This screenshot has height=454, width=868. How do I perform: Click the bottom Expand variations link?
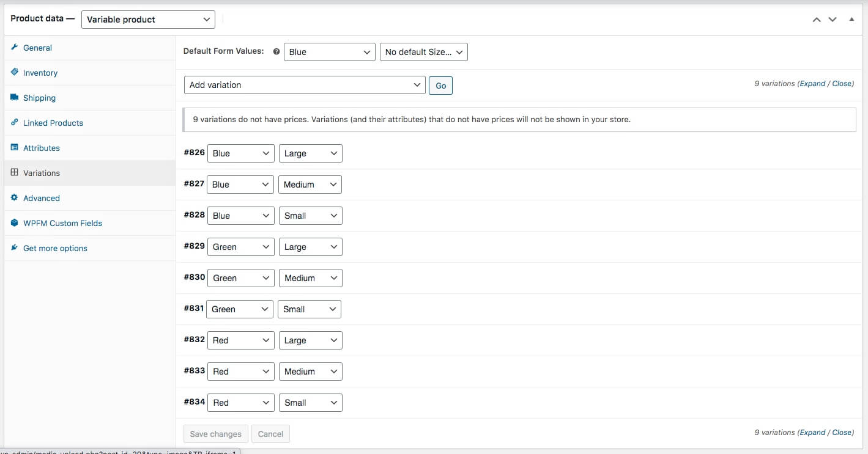pos(812,433)
